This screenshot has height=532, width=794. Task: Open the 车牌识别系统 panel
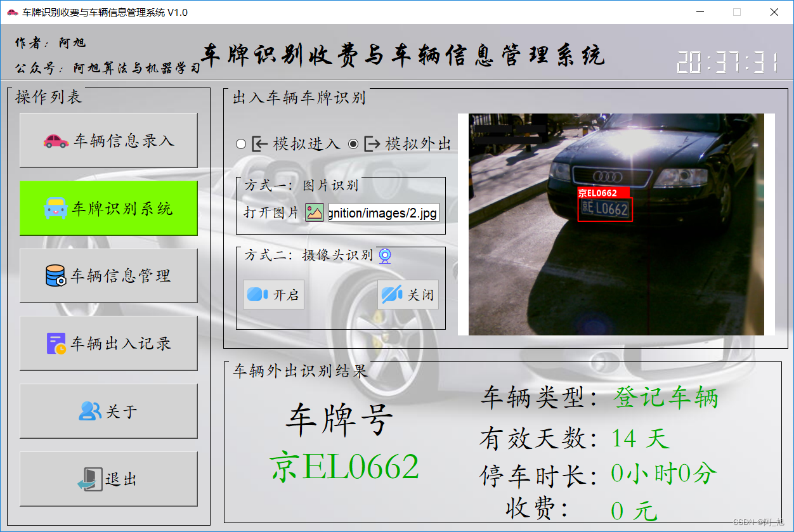tap(108, 208)
